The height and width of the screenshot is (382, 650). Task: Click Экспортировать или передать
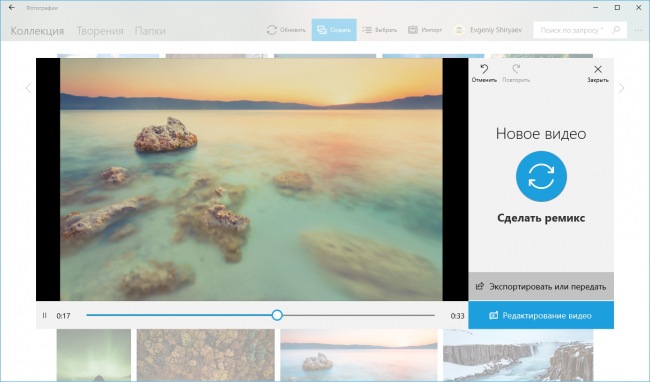(541, 286)
